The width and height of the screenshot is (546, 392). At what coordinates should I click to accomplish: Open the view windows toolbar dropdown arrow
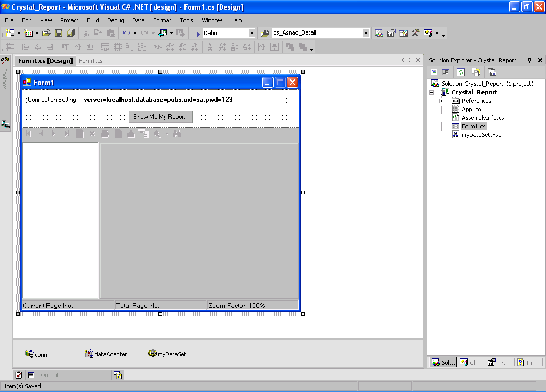(x=437, y=34)
